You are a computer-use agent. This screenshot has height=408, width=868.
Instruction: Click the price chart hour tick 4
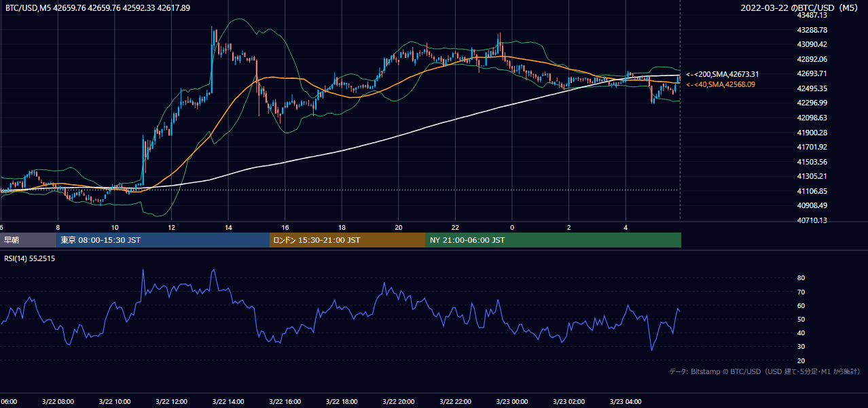pyautogui.click(x=626, y=228)
